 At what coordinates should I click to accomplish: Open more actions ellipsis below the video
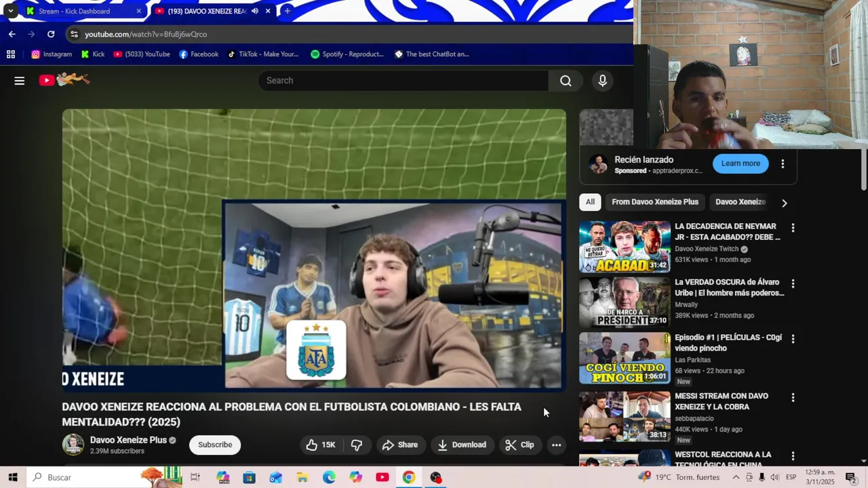[556, 445]
